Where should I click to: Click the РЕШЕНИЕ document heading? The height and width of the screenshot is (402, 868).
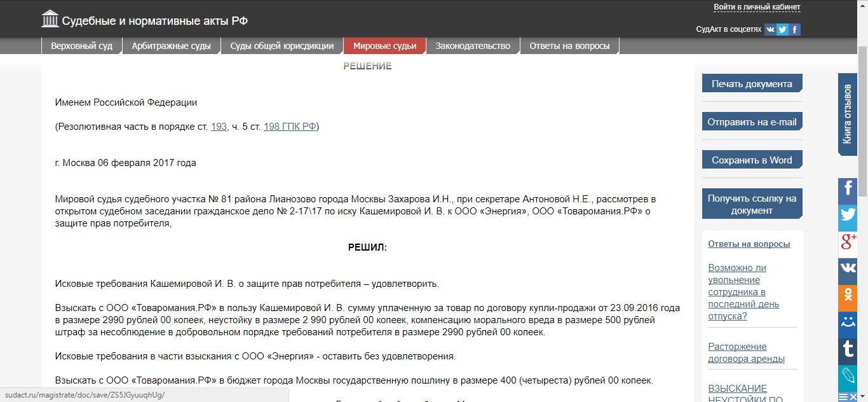367,66
